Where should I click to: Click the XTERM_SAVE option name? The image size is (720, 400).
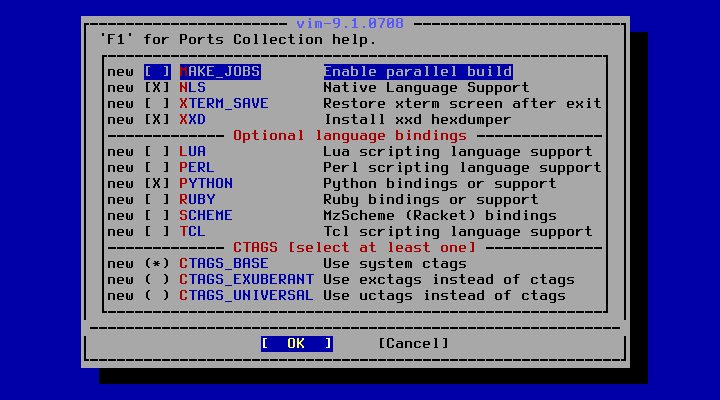pyautogui.click(x=224, y=104)
